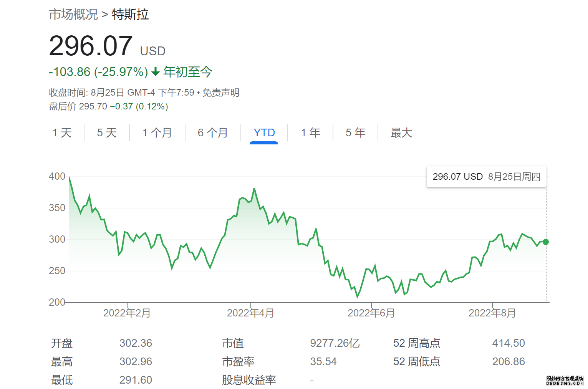The image size is (588, 389).
Task: Click the 特斯拉 breadcrumb title
Action: [x=130, y=15]
